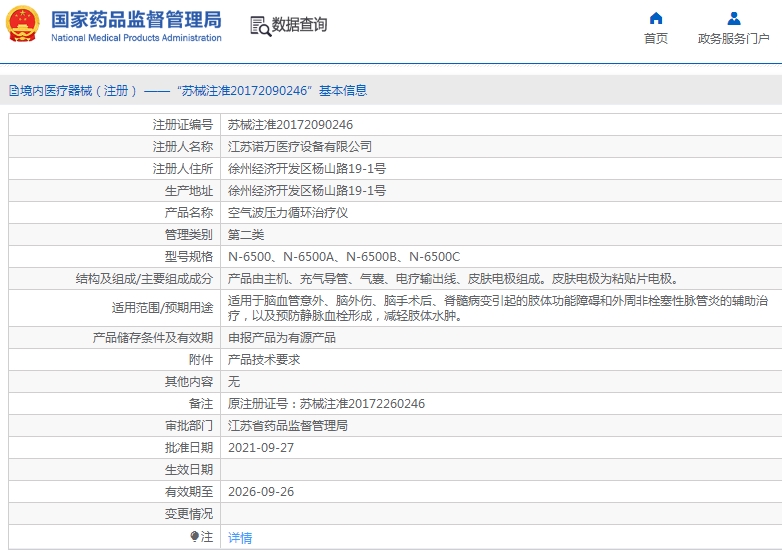The image size is (782, 555).
Task: Select 江苏诺万医疗设备有限公司
Action: (x=300, y=147)
